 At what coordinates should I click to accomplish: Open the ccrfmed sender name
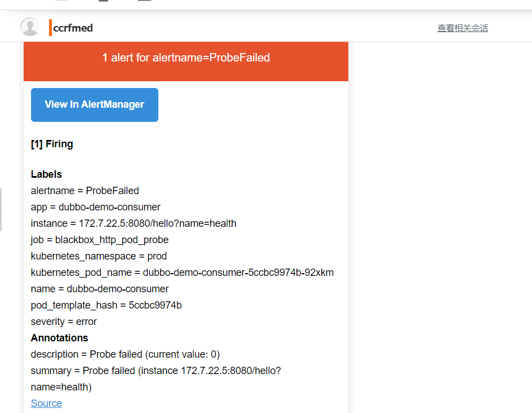[x=73, y=28]
